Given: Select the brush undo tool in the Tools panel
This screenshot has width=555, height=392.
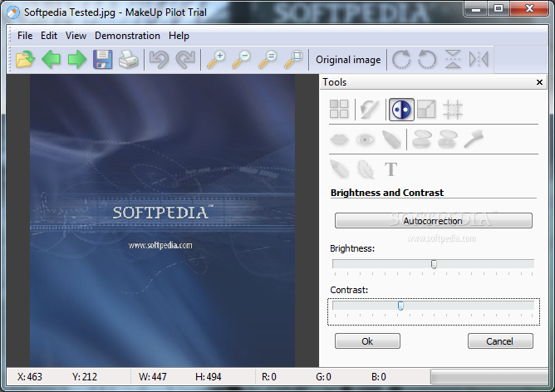Looking at the screenshot, I should point(370,109).
